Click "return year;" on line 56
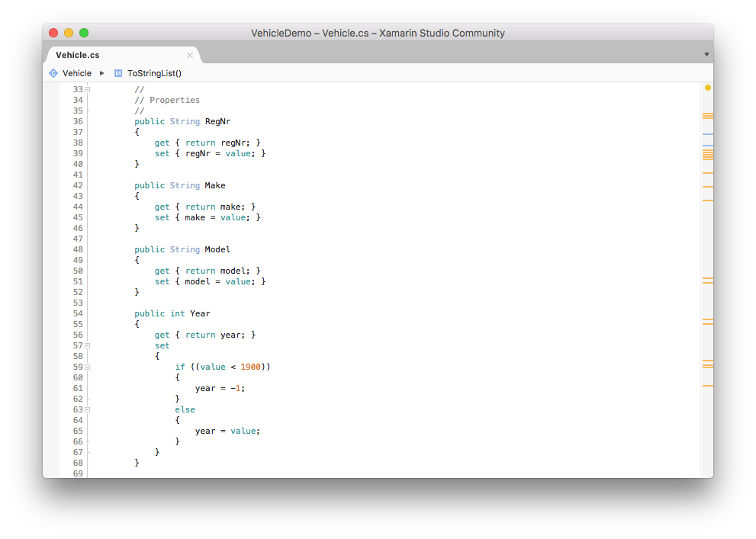The width and height of the screenshot is (756, 539). [215, 335]
